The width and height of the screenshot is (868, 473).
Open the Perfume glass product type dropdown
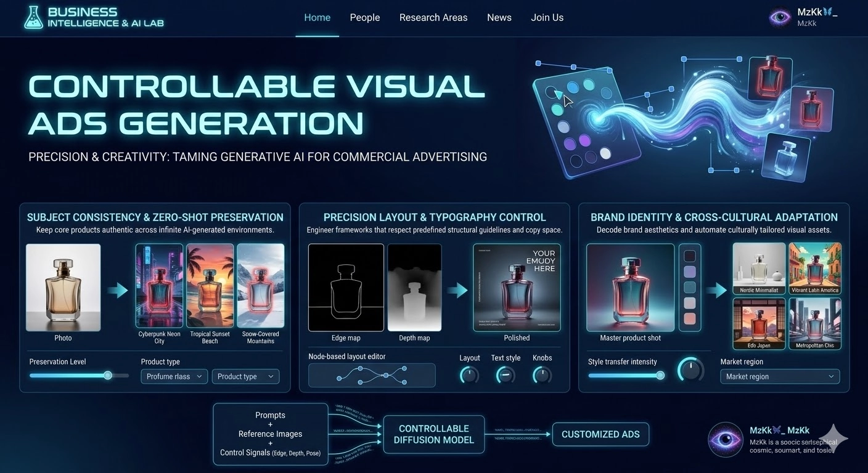174,376
